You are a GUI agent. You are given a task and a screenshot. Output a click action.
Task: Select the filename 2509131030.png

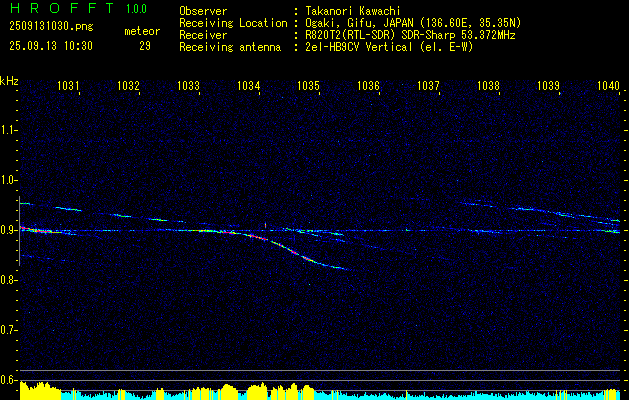51,27
